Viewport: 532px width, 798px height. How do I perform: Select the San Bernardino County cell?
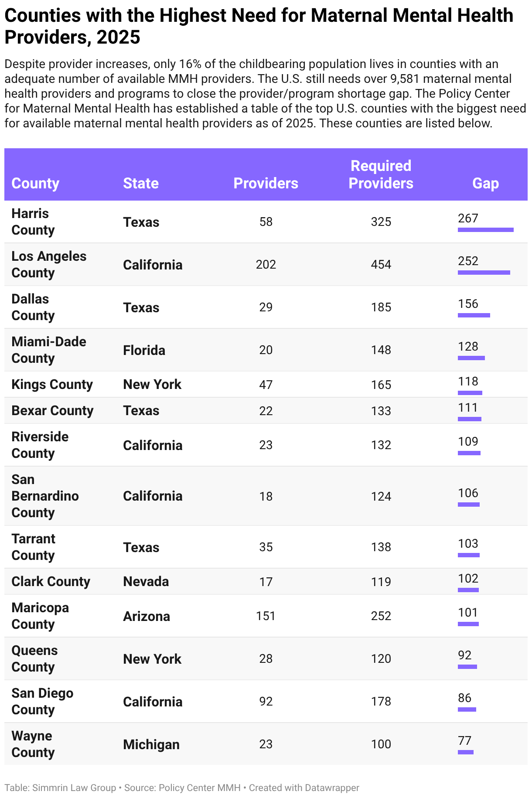click(x=45, y=496)
